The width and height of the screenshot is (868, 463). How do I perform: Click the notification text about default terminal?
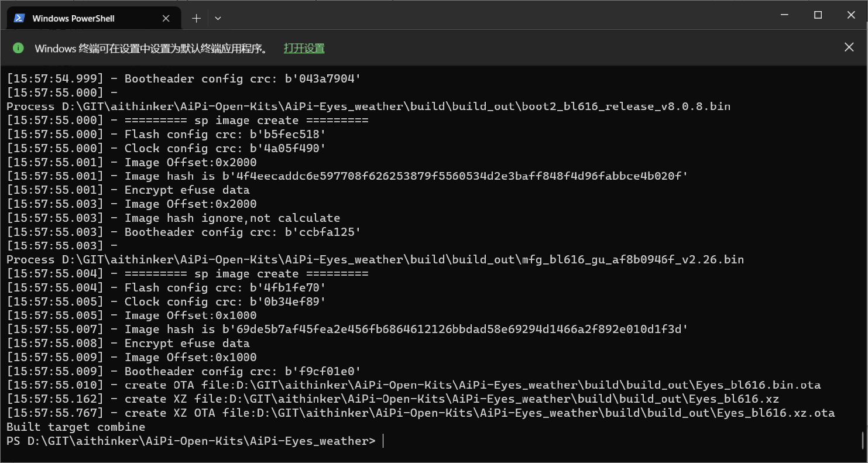[x=152, y=49]
